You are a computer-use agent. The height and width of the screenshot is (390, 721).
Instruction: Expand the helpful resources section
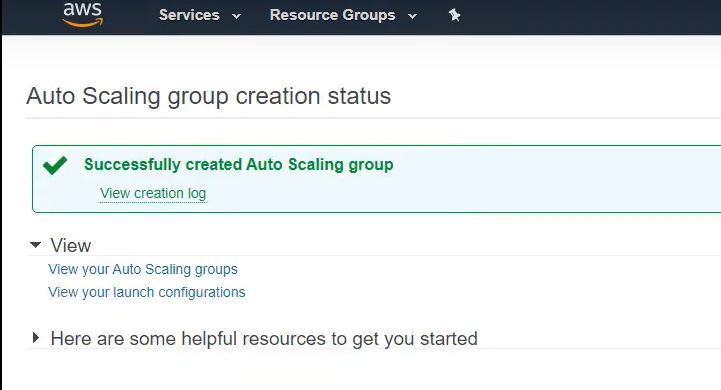35,338
